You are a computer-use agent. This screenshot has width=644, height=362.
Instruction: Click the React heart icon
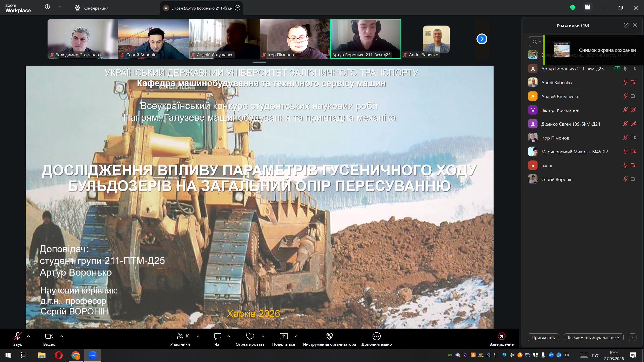250,336
